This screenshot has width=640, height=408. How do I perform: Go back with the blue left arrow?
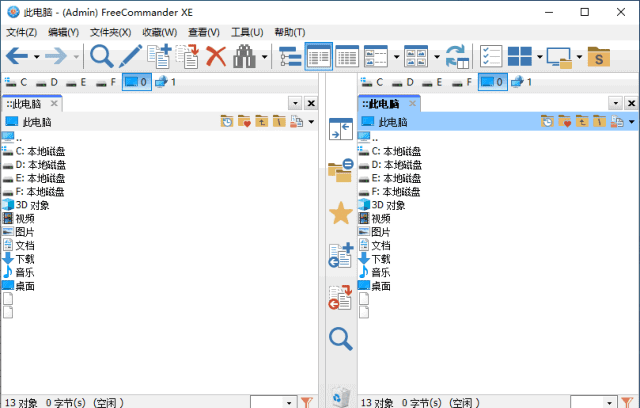click(x=17, y=56)
